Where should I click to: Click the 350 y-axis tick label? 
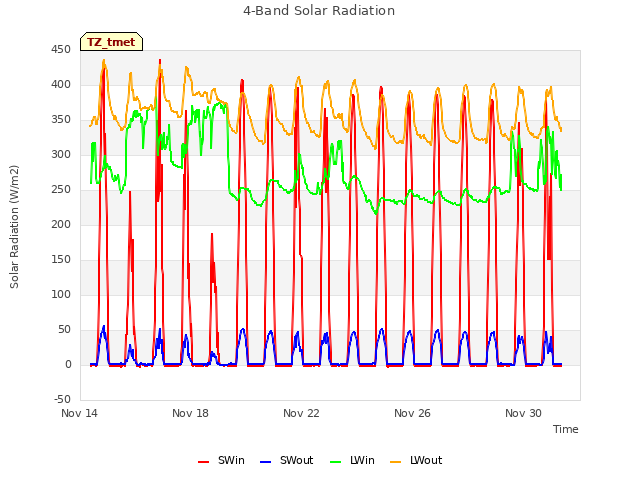61,120
